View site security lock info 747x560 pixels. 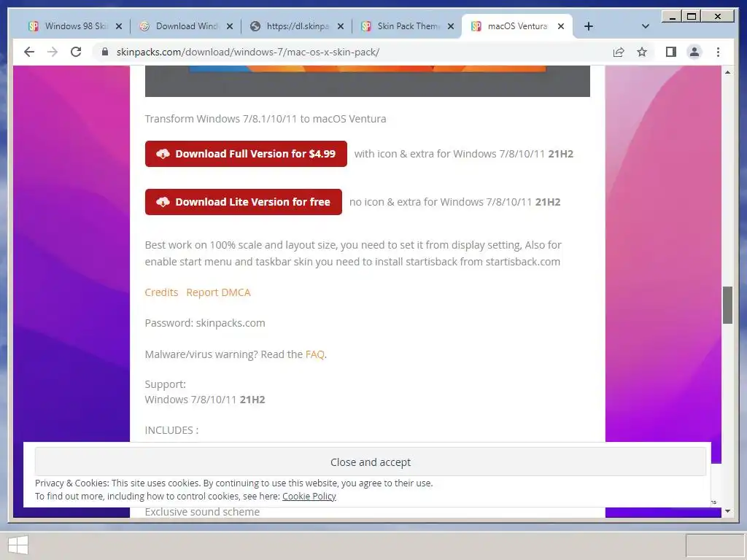tap(105, 52)
